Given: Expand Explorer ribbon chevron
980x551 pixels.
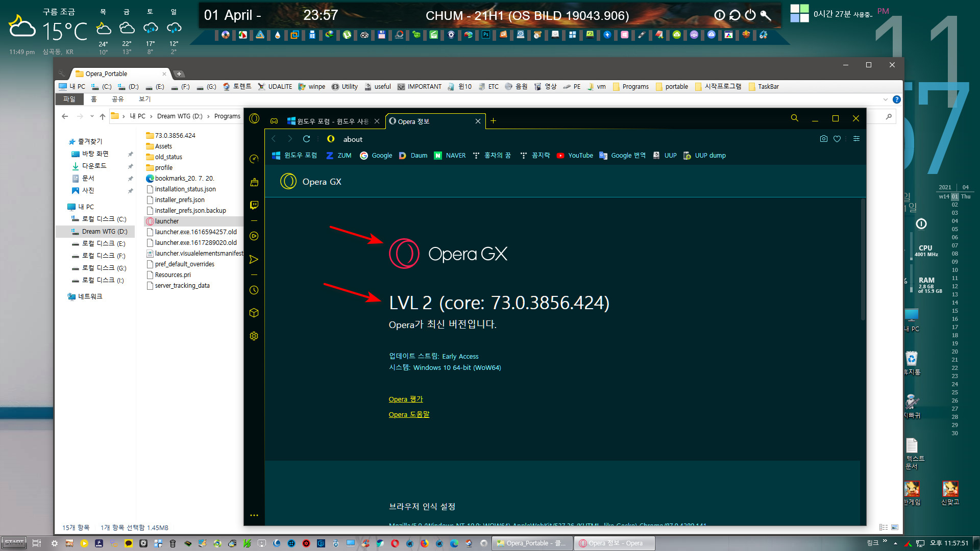Looking at the screenshot, I should pos(885,99).
